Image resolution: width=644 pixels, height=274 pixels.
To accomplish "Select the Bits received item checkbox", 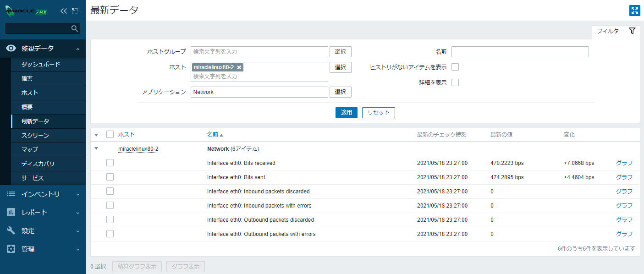I will pyautogui.click(x=110, y=163).
